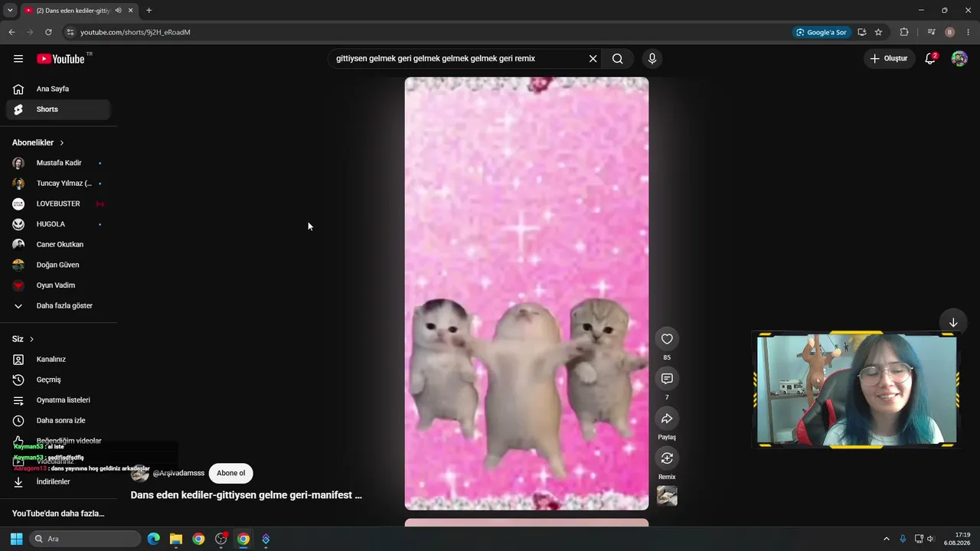The height and width of the screenshot is (551, 980).
Task: Open the sound thumbnail under Remix
Action: click(x=667, y=496)
